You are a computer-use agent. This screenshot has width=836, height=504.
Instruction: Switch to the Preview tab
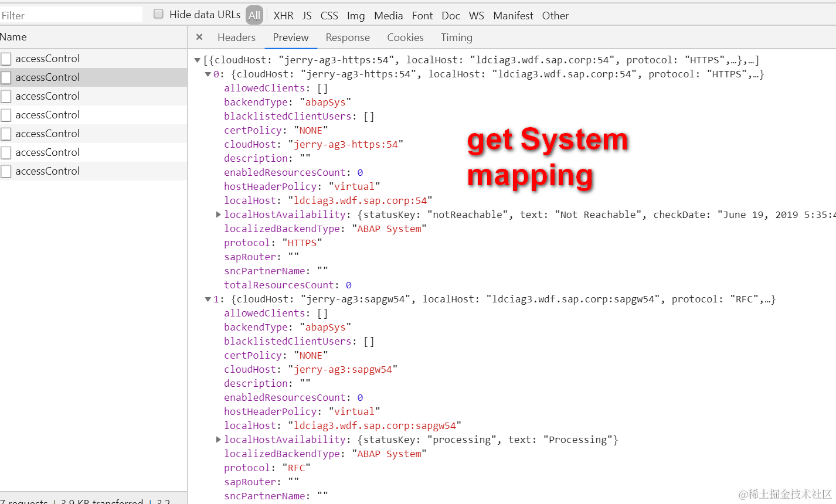291,38
